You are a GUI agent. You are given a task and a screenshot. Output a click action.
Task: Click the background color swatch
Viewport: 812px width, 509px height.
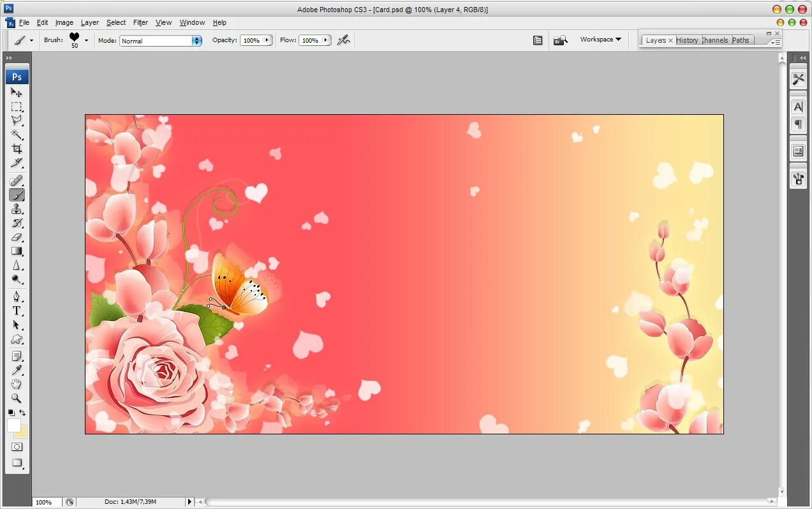(22, 434)
